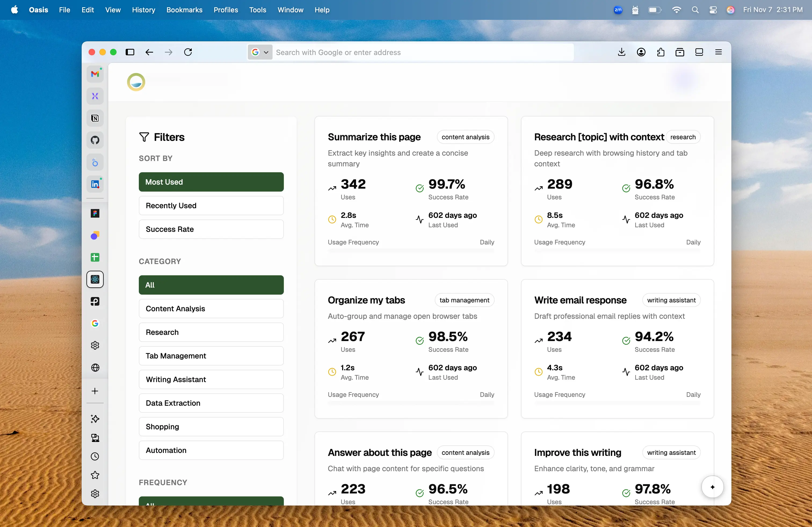The image size is (812, 527).
Task: Open the hamburger menu in toolbar
Action: point(718,52)
